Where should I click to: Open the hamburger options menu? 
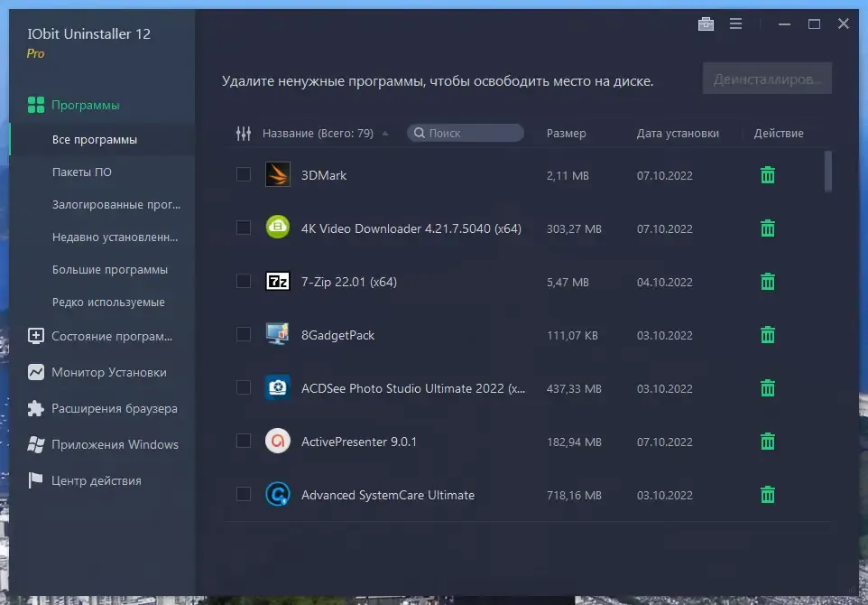[735, 23]
